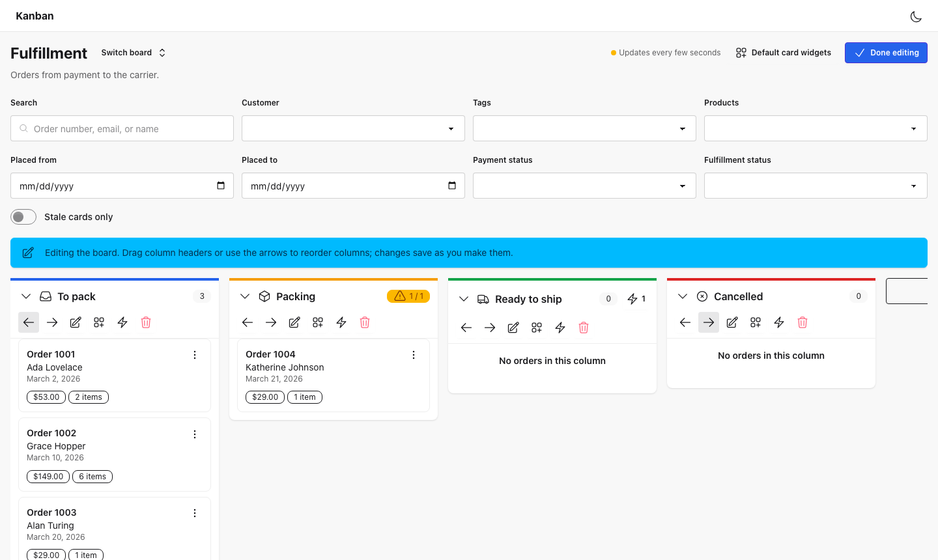The image size is (938, 560).
Task: Open Ready to ship card widgets
Action: [537, 328]
